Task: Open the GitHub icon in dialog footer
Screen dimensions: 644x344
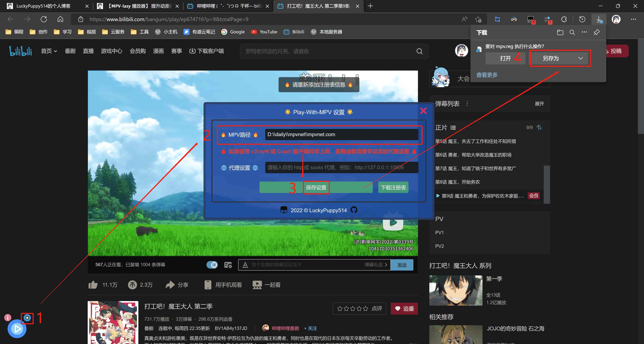Action: coord(354,210)
